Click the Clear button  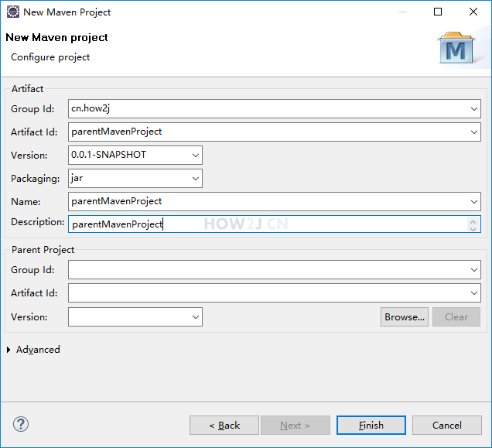[456, 316]
